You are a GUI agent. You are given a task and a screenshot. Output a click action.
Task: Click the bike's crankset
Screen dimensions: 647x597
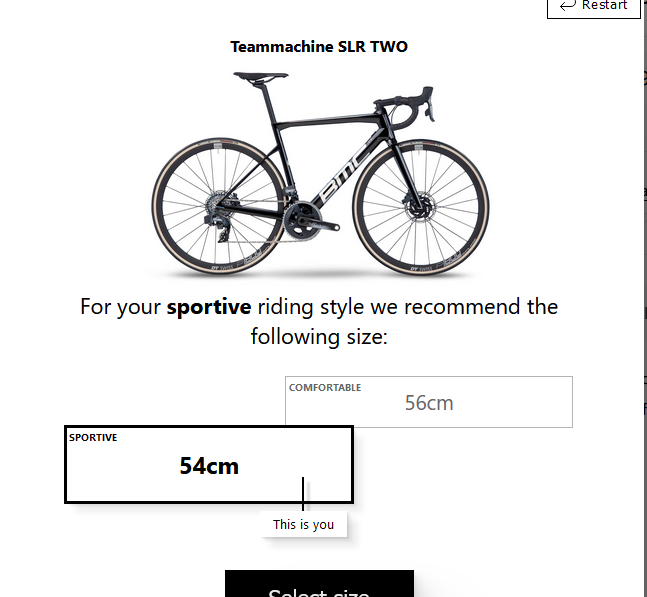pyautogui.click(x=307, y=221)
